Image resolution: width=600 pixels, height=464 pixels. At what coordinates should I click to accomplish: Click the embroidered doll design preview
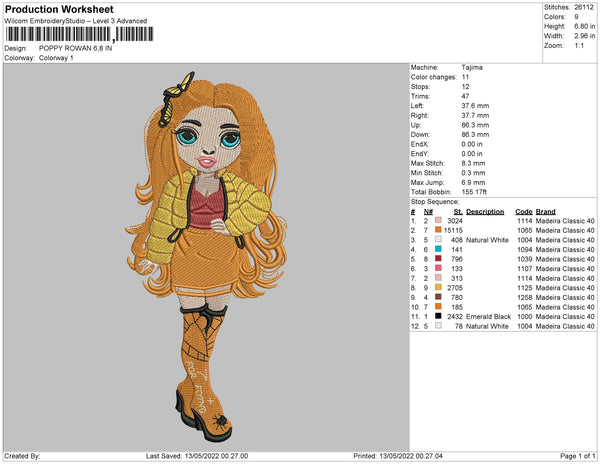[x=207, y=256]
